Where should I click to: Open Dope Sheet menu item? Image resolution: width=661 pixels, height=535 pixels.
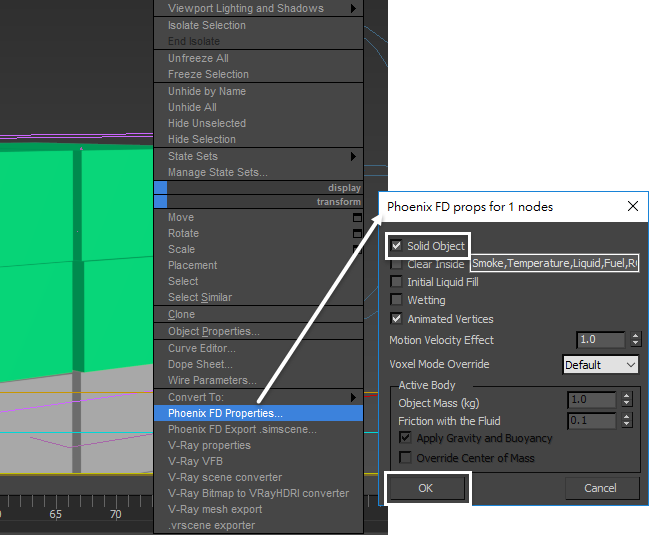tap(258, 364)
